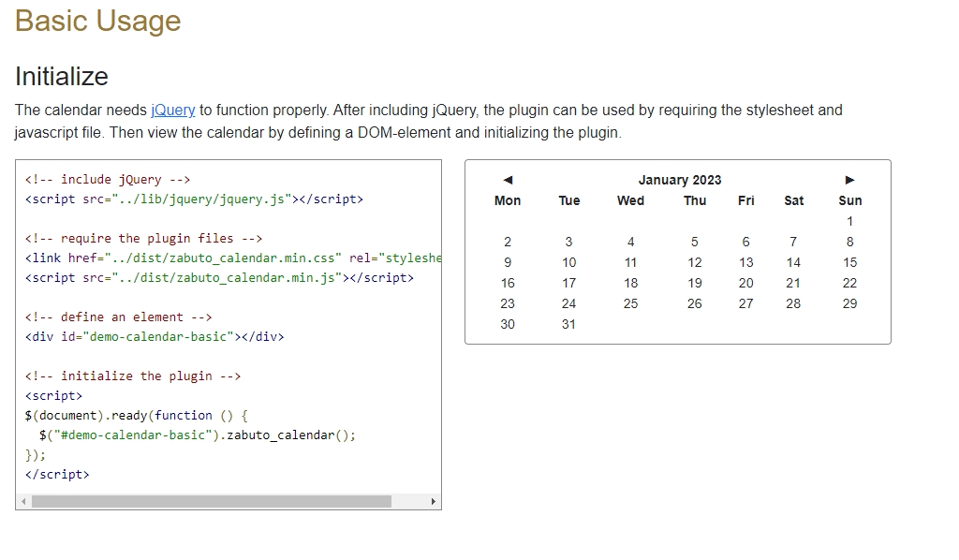Screen dimensions: 959x560
Task: Go to next month with right arrow
Action: (x=849, y=180)
